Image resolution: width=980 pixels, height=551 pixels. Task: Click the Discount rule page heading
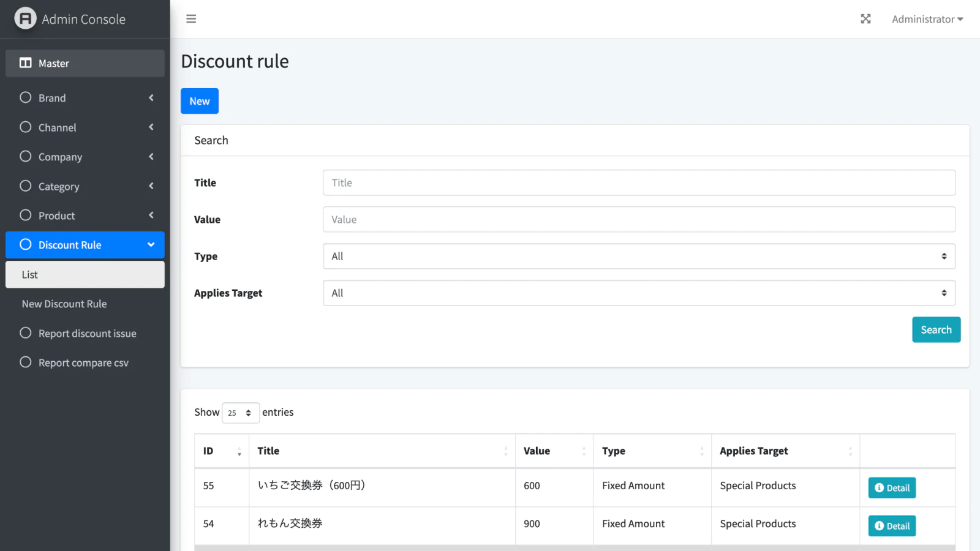(x=235, y=61)
